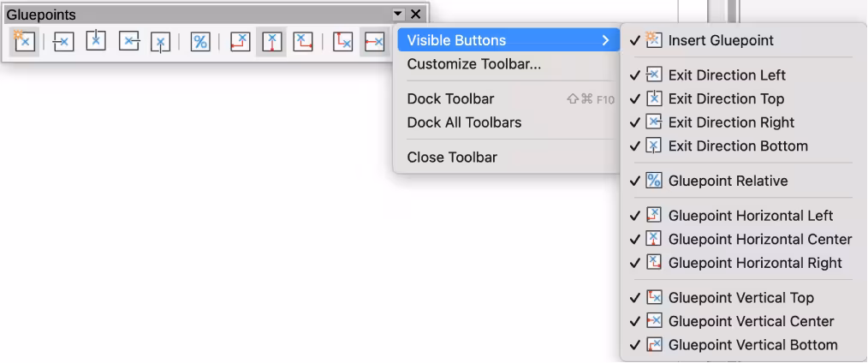This screenshot has height=363, width=868.
Task: Click Exit Direction Bottom toolbar icon
Action: (161, 41)
